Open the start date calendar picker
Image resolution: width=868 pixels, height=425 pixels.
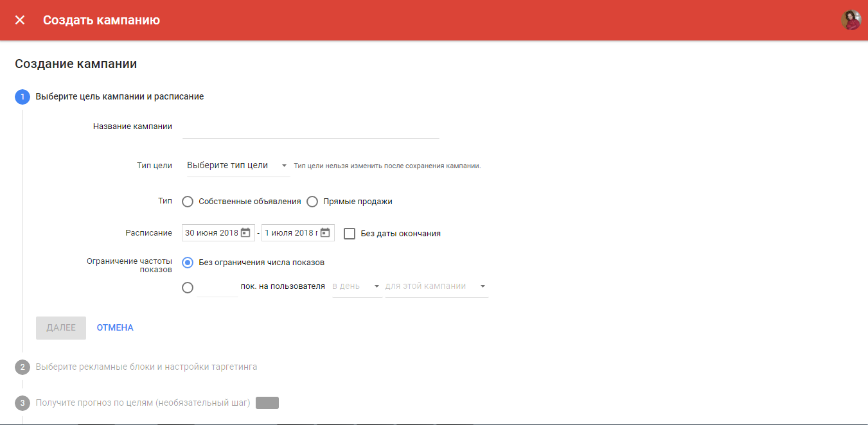pos(246,232)
